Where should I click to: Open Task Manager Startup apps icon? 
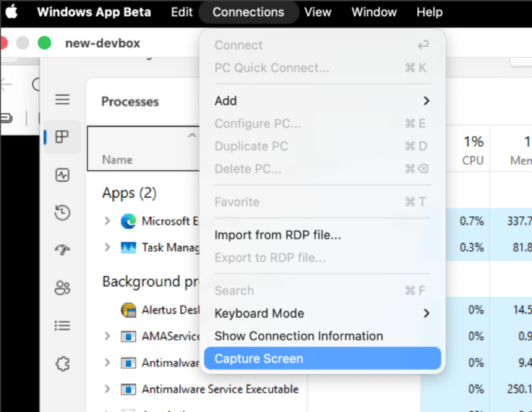(62, 250)
